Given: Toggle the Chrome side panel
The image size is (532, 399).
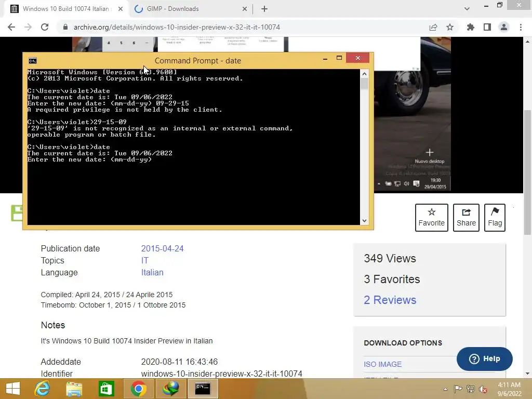Looking at the screenshot, I should coord(487,27).
